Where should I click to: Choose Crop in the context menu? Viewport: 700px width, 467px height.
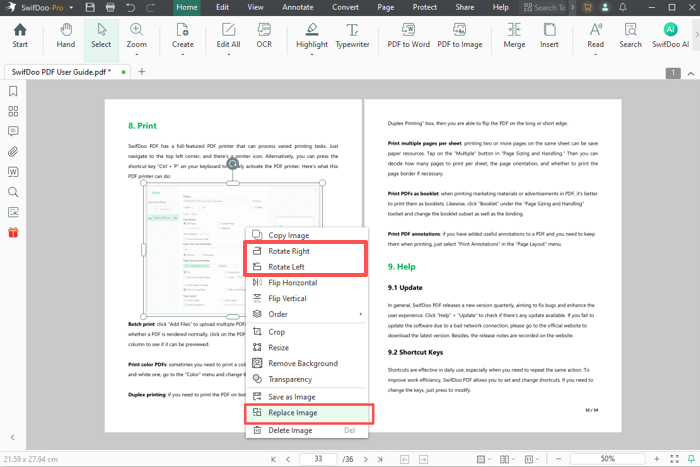[307, 332]
